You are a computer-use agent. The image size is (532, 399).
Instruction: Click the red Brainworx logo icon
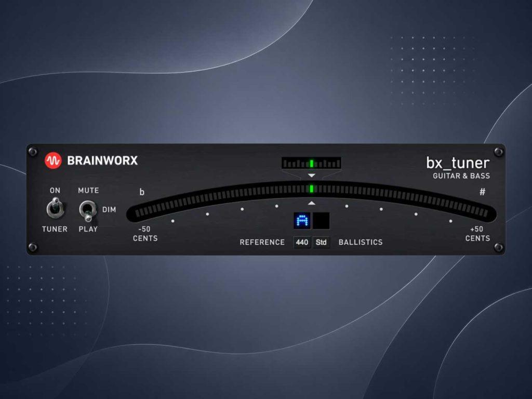54,161
